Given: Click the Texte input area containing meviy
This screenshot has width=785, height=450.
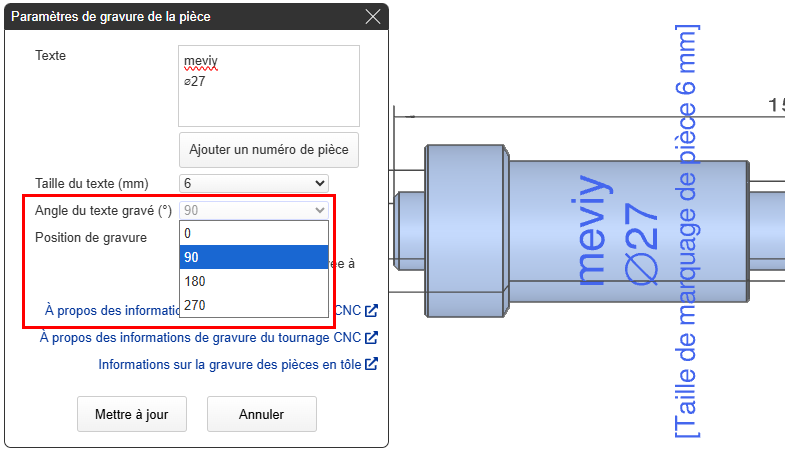Looking at the screenshot, I should pyautogui.click(x=268, y=85).
